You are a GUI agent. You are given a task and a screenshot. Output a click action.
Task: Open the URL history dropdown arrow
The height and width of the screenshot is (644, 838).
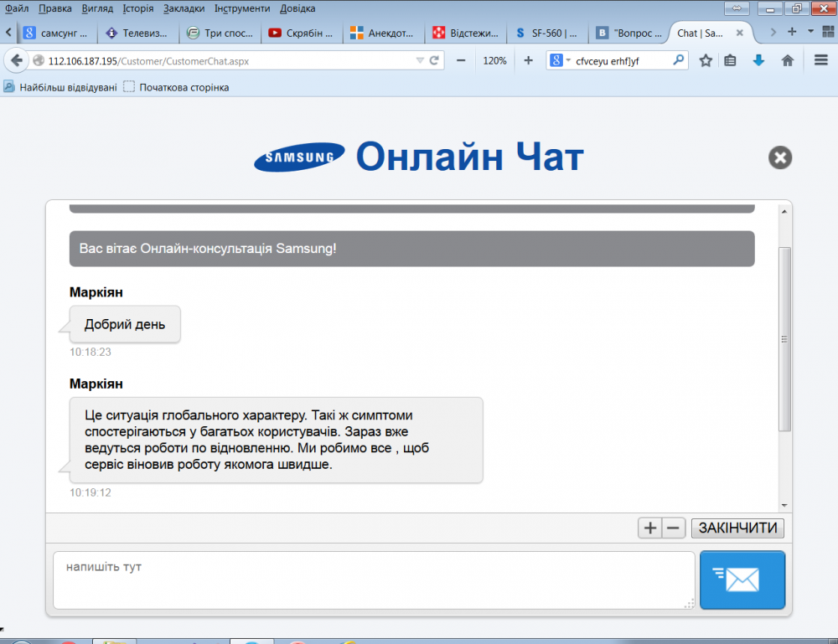[x=420, y=61]
